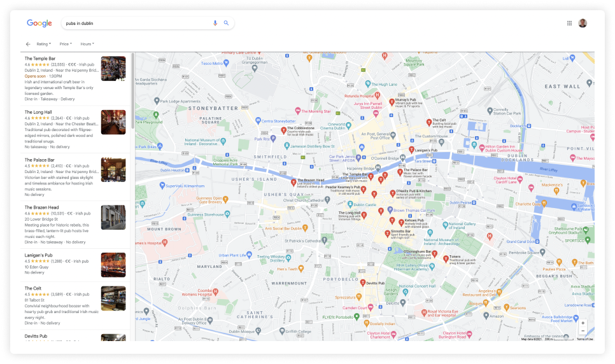View Lanigan's Pub photo thumbnail

click(x=113, y=265)
